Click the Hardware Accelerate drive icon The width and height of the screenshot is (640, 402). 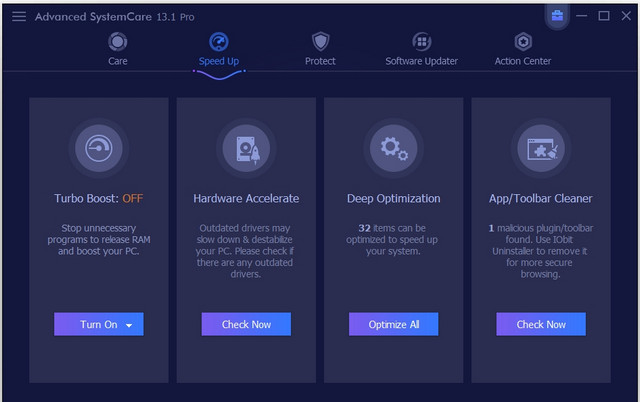246,148
